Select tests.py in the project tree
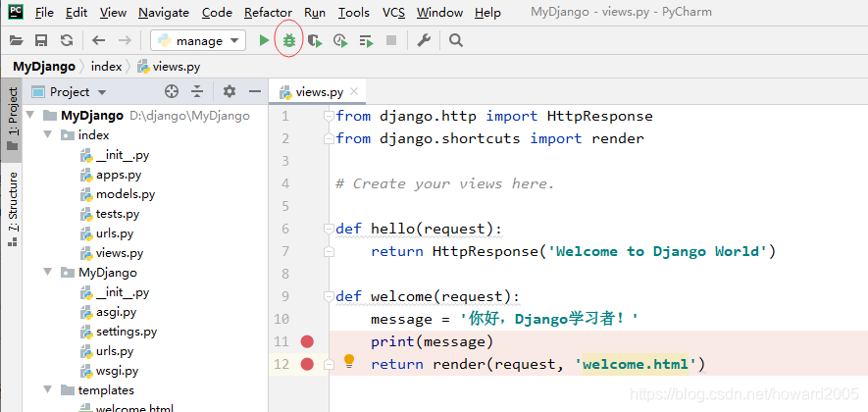 (x=118, y=214)
